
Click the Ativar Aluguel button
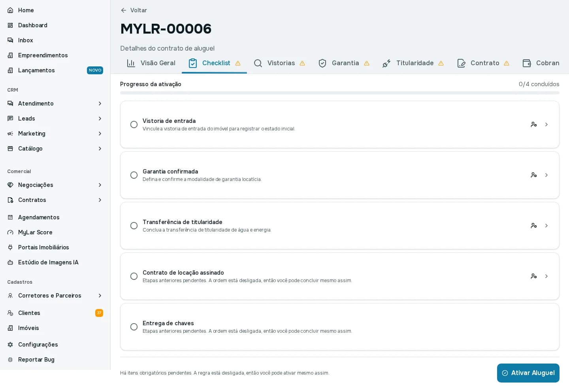coord(528,373)
